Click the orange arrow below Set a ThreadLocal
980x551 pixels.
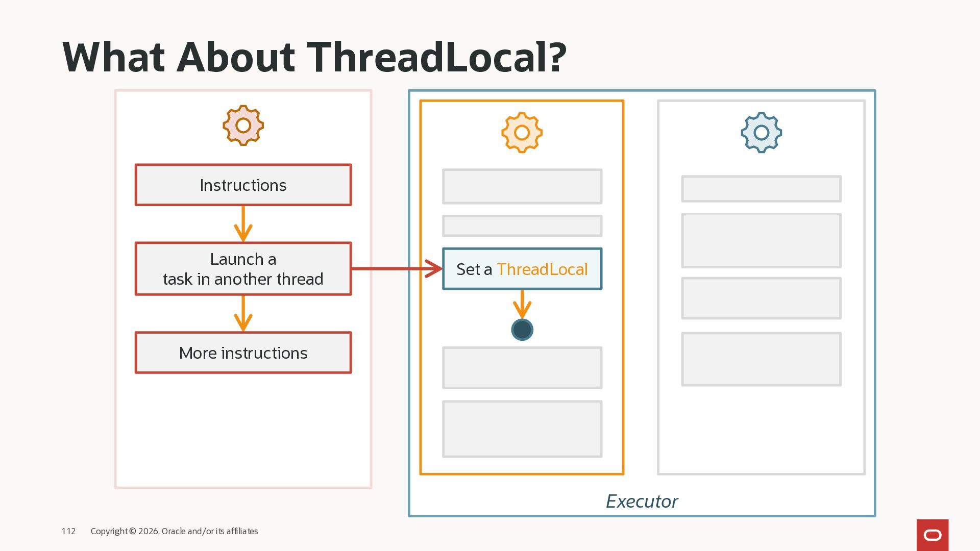point(522,305)
